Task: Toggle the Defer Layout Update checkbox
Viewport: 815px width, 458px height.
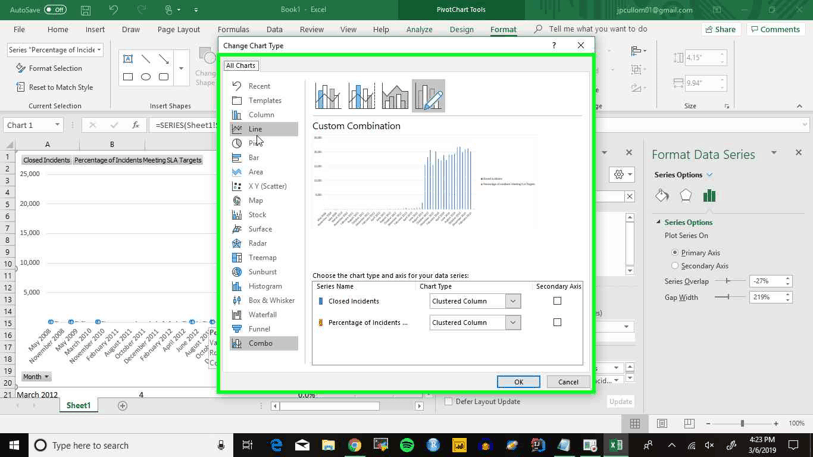Action: [x=448, y=401]
